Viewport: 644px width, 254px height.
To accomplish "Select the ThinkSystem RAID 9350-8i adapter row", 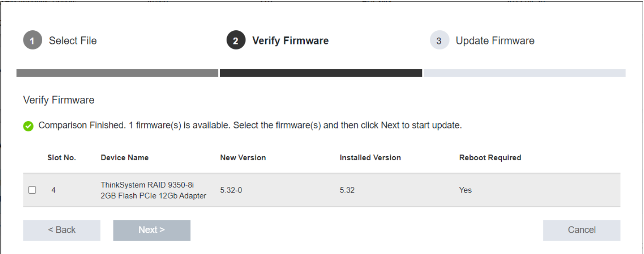I will tap(321, 190).
